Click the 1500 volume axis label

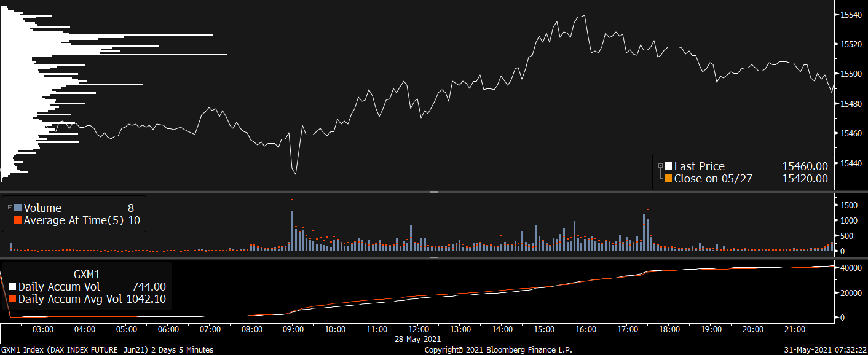point(848,205)
